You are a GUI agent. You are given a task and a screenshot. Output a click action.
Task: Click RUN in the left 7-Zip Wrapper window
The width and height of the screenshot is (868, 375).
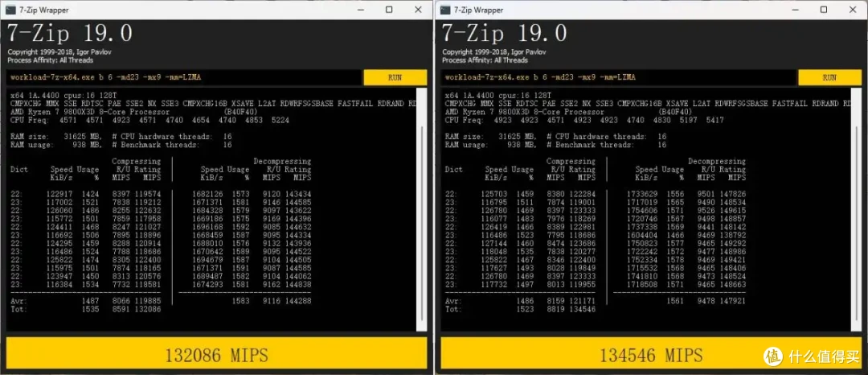click(395, 77)
